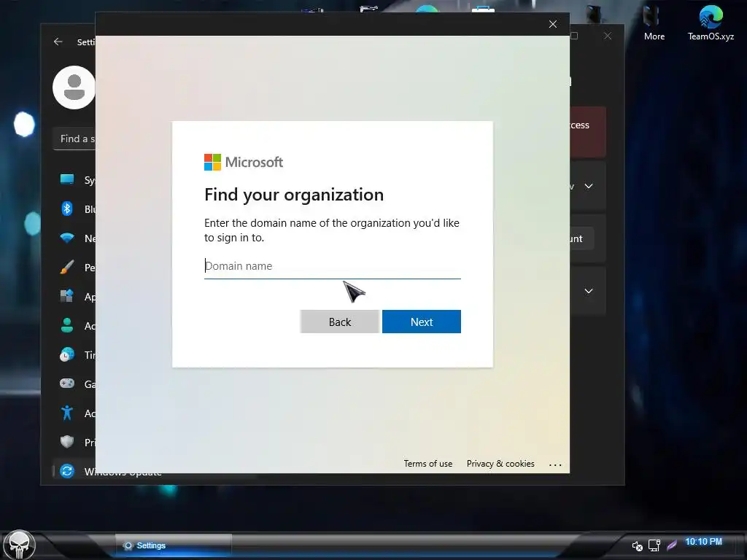Click the network tray icon

[654, 545]
